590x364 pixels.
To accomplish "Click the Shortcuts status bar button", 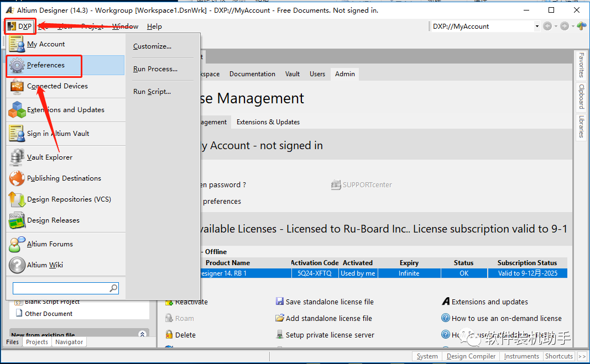I will (559, 356).
